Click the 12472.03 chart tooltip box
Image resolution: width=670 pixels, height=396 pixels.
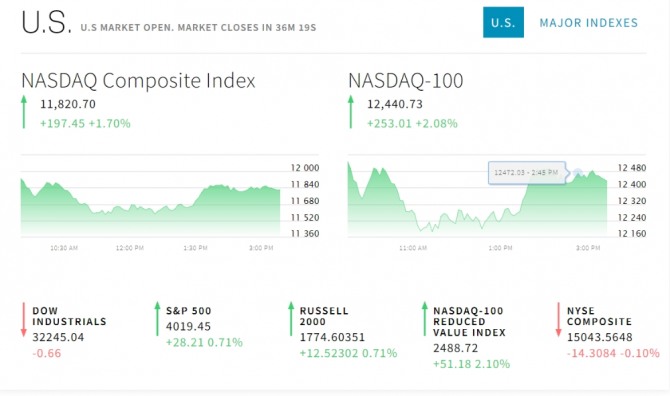click(x=527, y=173)
